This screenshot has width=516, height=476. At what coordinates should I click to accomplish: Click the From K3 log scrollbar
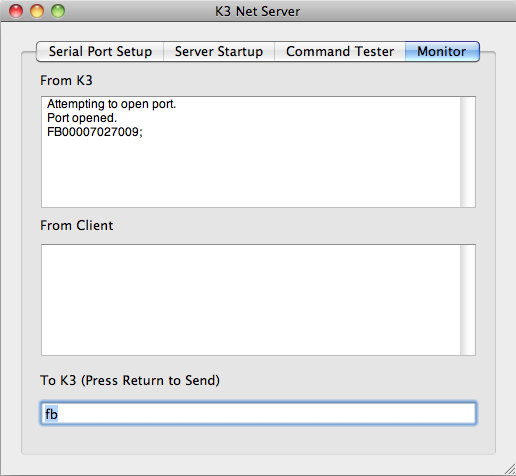click(468, 152)
